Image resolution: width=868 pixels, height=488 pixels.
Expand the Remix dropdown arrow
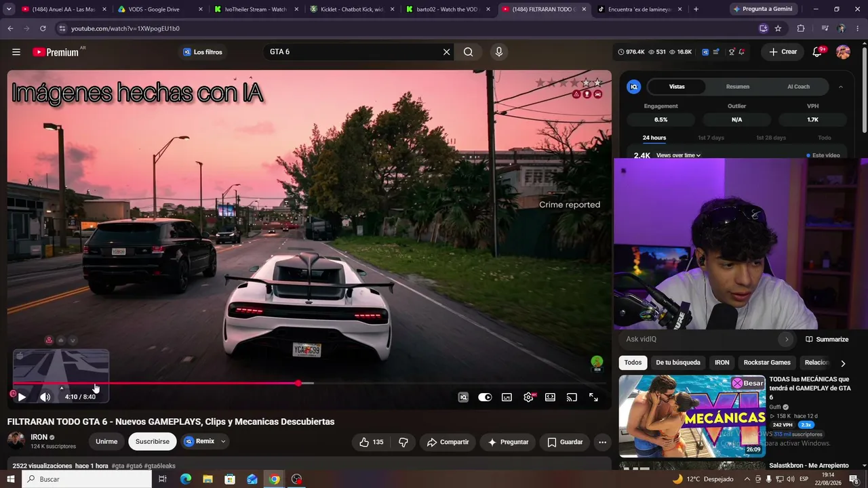coord(223,442)
